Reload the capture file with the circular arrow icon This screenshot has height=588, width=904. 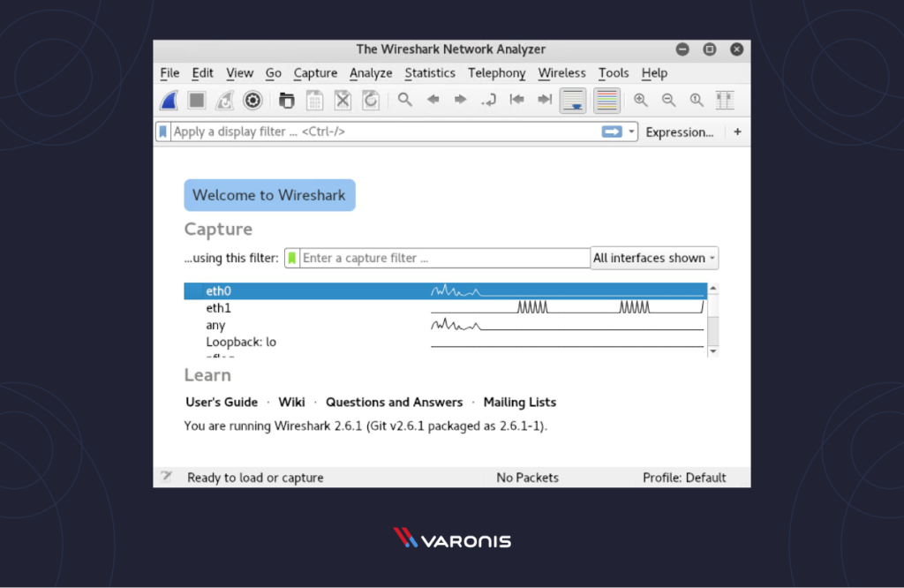click(x=371, y=100)
